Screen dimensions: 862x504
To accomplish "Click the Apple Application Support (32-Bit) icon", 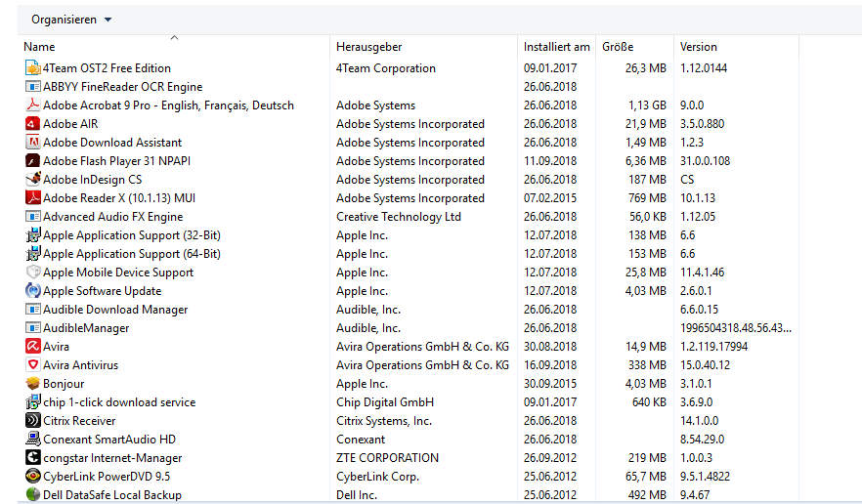I will tap(33, 235).
